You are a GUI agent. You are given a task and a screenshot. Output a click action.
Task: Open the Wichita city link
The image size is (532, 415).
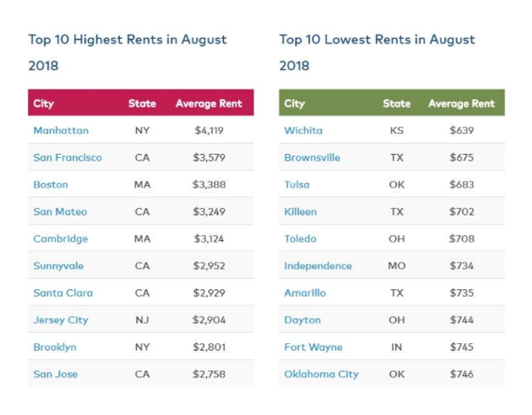[303, 130]
